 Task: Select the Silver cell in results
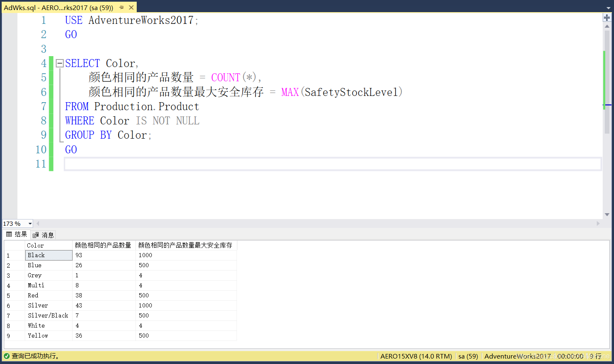[x=49, y=305]
